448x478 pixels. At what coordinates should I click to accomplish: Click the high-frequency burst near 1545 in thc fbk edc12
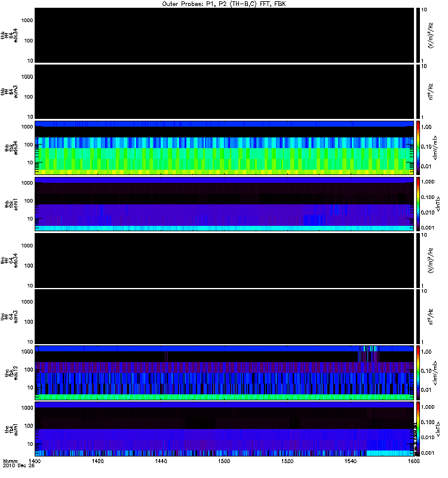click(x=369, y=354)
